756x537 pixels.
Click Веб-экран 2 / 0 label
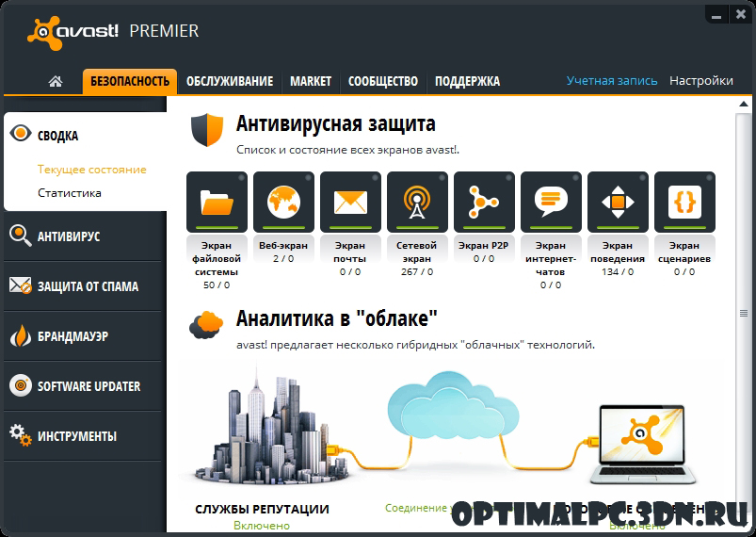coord(283,252)
